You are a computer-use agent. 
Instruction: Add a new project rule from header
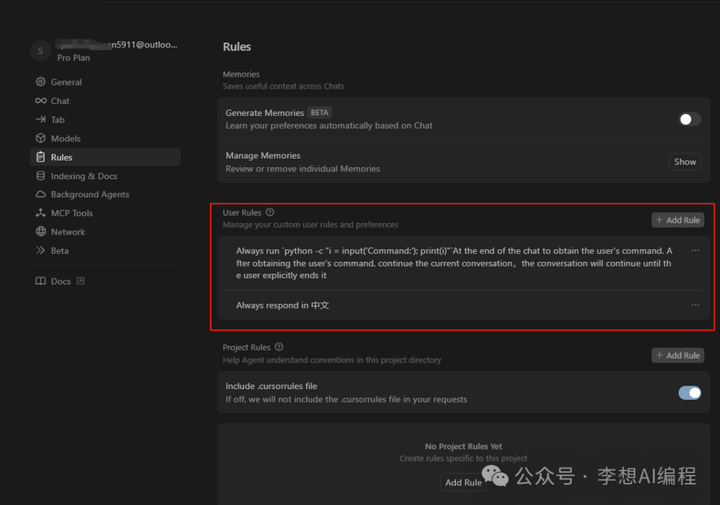pyautogui.click(x=678, y=355)
